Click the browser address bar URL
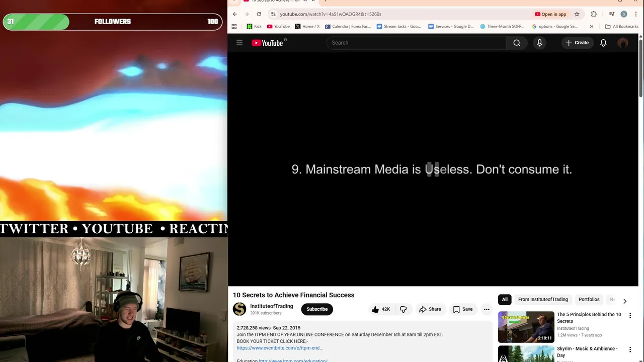The height and width of the screenshot is (362, 644). pos(331,14)
